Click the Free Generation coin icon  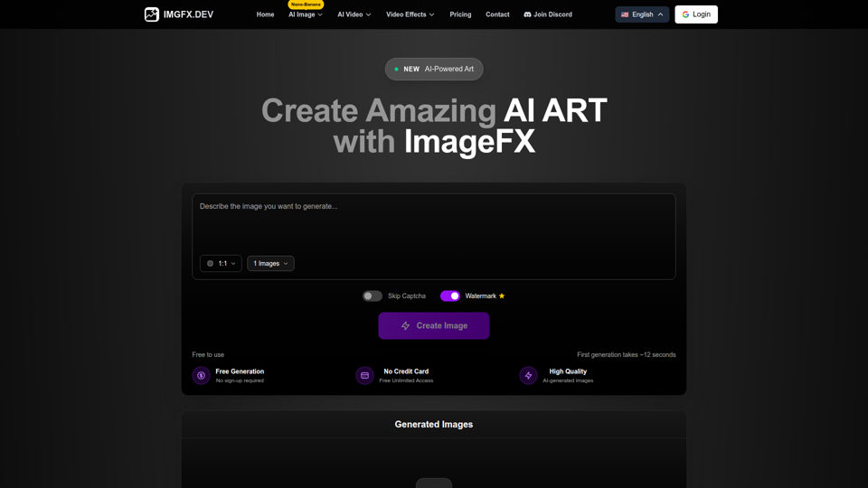(x=201, y=375)
